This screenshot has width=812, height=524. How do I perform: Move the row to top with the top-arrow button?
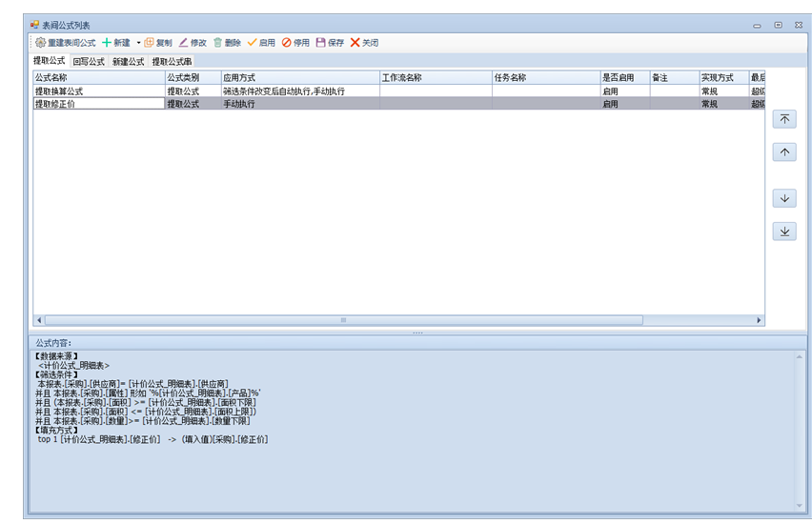[783, 119]
